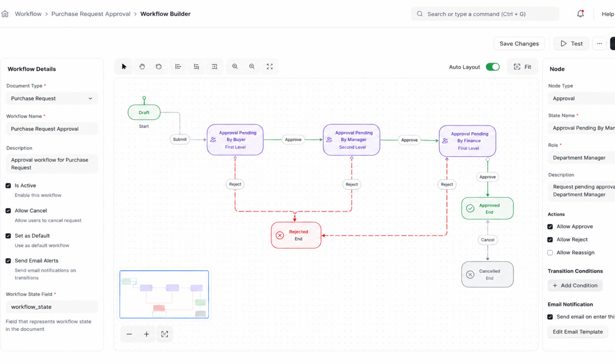Select the Approval Pending By Buyer node

point(235,140)
